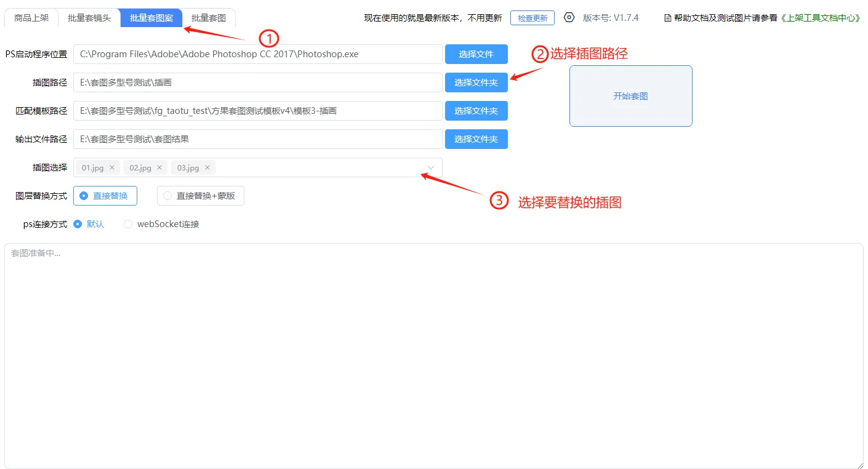Choose 默认 ps connection mode
Viewport: 868px width, 469px height.
(x=89, y=224)
